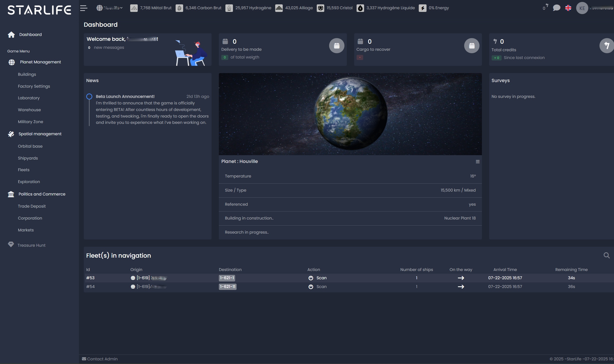The height and width of the screenshot is (364, 614).
Task: Click the Arrival Time column header
Action: (x=505, y=270)
